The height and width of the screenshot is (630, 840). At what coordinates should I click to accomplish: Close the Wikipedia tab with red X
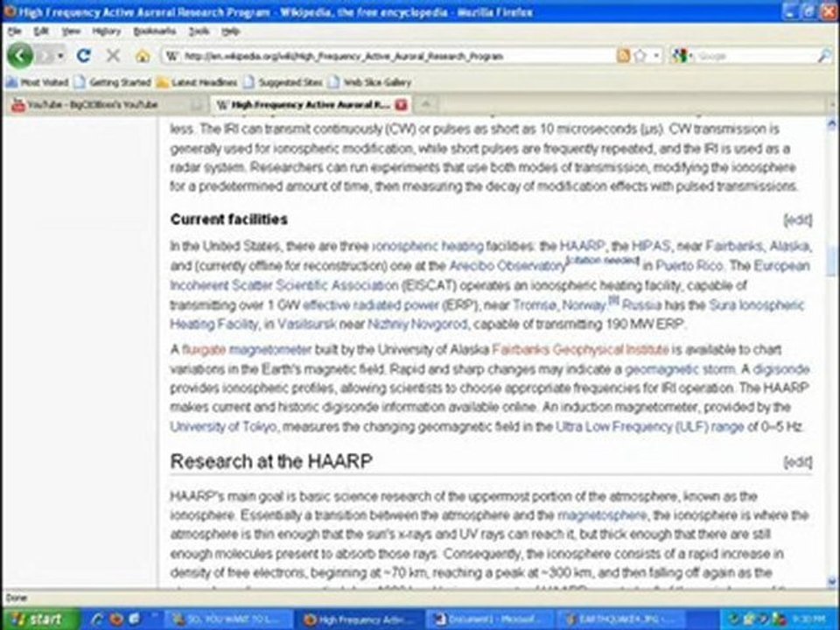pyautogui.click(x=401, y=104)
